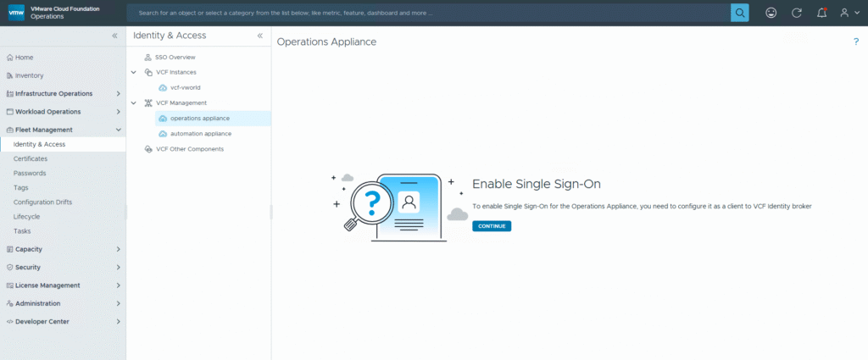Collapse the left navigation sidebar
The height and width of the screenshot is (360, 868).
(x=115, y=36)
